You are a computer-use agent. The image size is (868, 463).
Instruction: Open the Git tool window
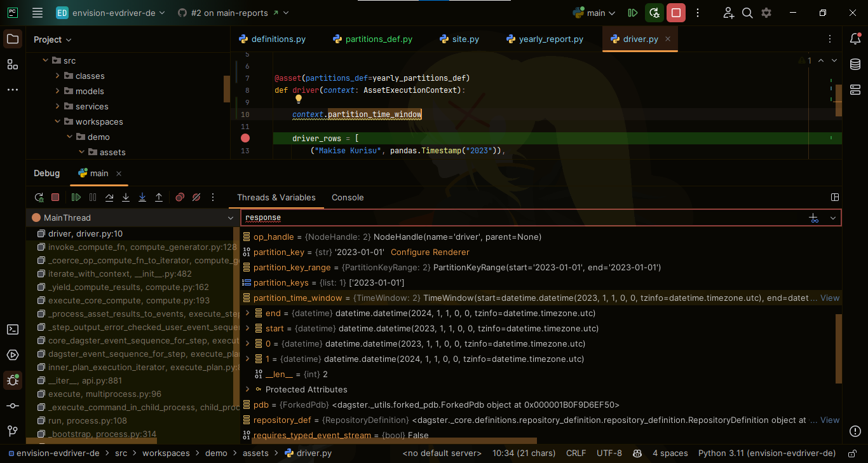click(x=13, y=431)
